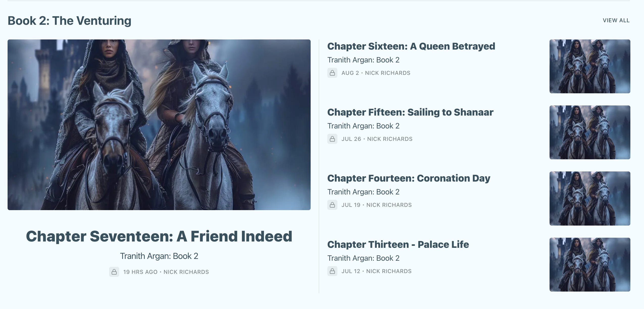Click the Chapter Fifteen thumbnail image
Viewport: 644px width, 309px height.
pos(590,132)
